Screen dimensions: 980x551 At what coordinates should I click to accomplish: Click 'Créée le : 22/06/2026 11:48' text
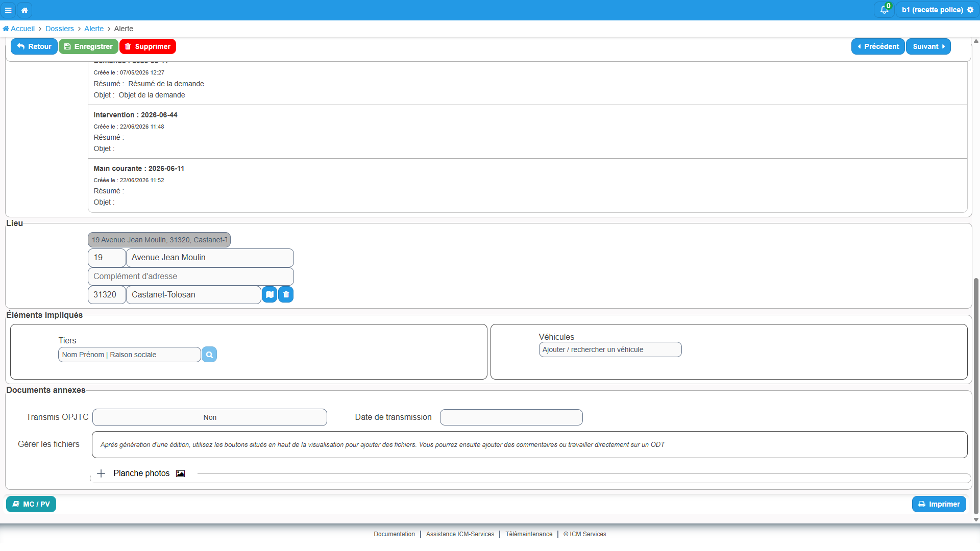coord(129,127)
